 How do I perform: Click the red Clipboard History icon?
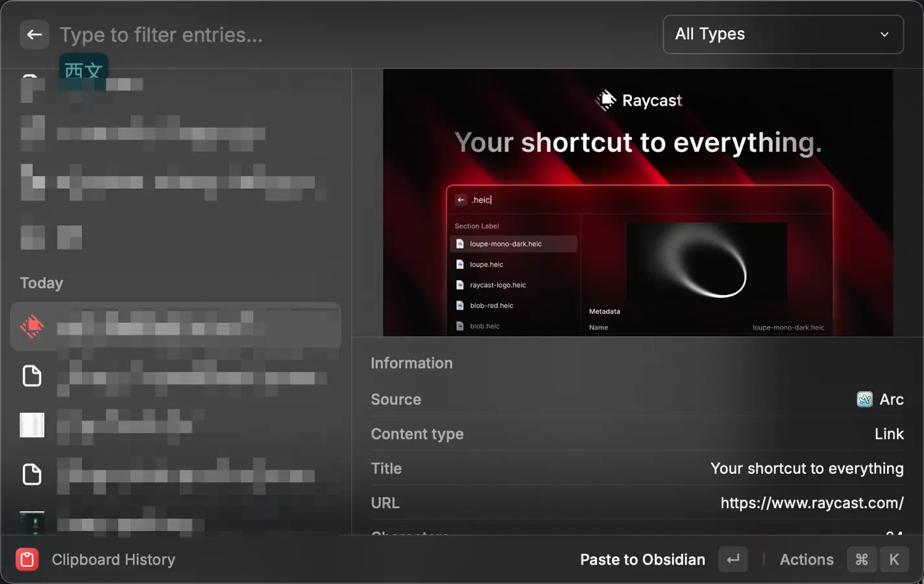tap(27, 559)
